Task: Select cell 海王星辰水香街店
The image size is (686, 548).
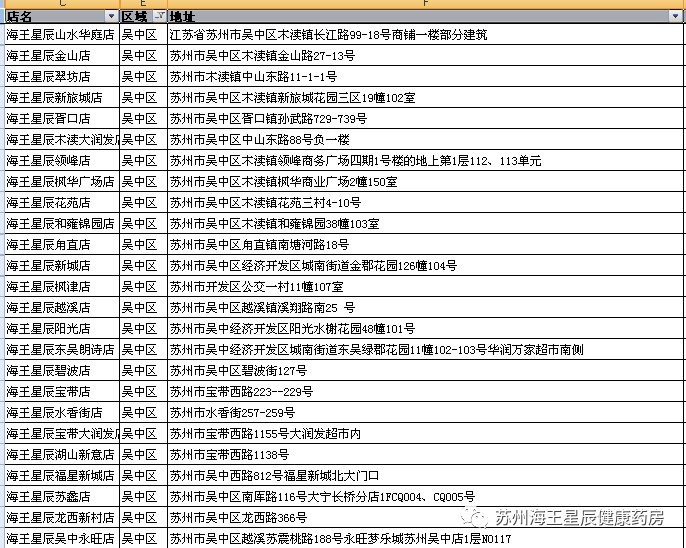Action: pyautogui.click(x=62, y=412)
